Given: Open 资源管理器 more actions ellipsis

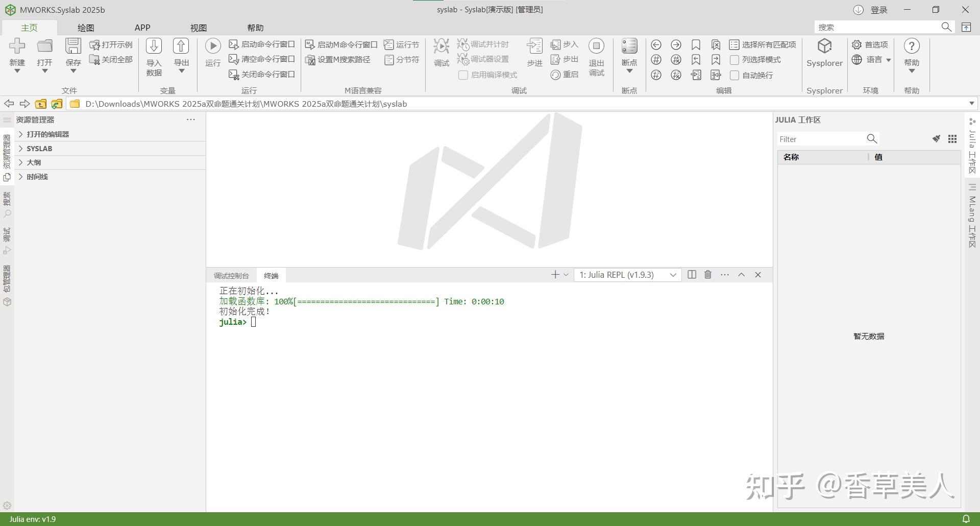Looking at the screenshot, I should tap(191, 119).
